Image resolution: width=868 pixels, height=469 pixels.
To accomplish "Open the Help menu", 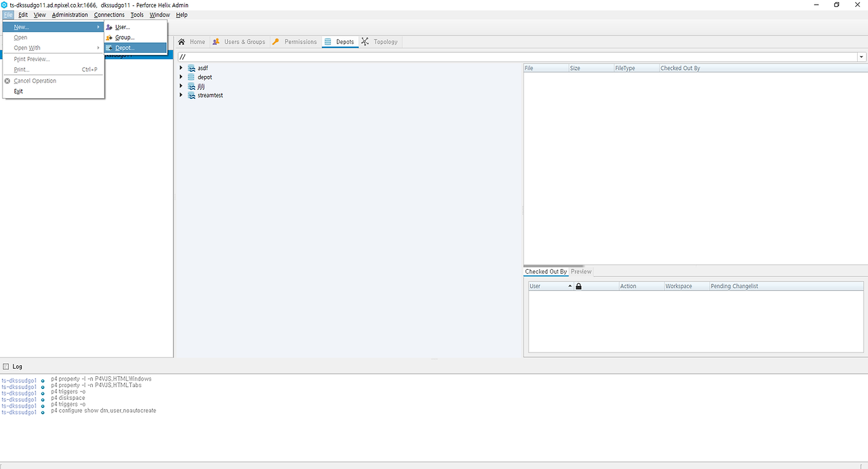I will (182, 15).
